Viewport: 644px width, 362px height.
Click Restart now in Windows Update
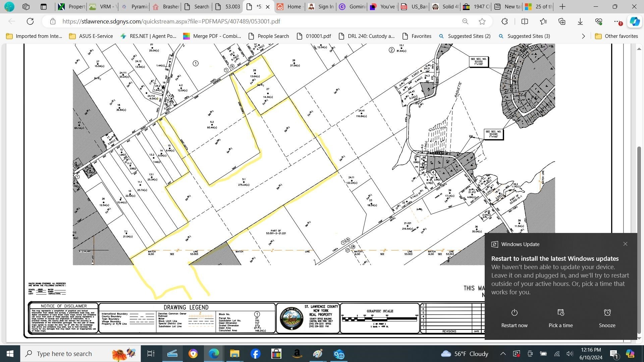[x=514, y=318]
